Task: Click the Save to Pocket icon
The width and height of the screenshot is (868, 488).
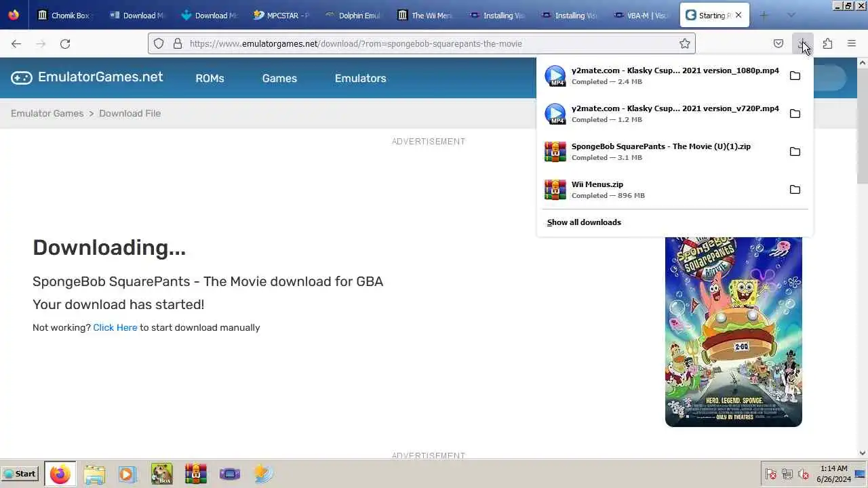Action: [778, 43]
